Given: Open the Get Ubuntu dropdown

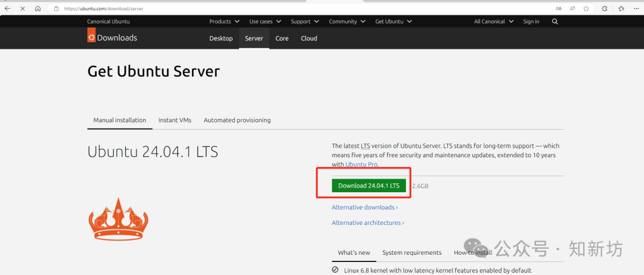Looking at the screenshot, I should click(394, 21).
